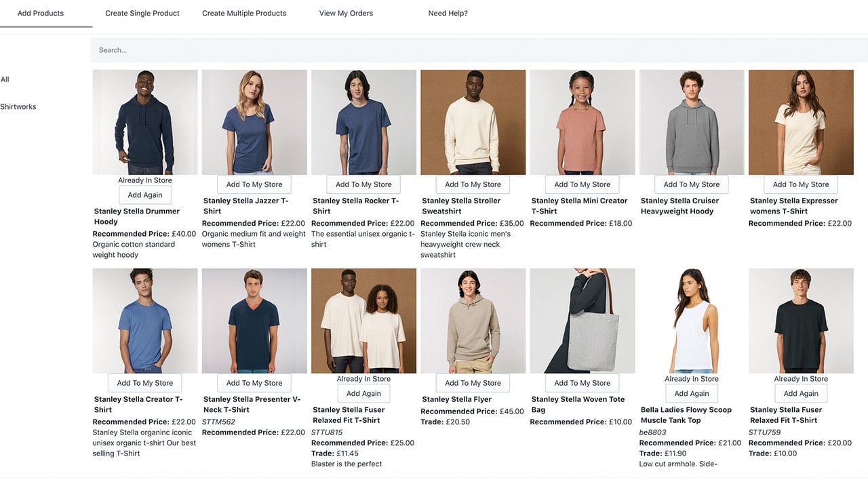Click the Trade: £11.90 price

[x=663, y=453]
